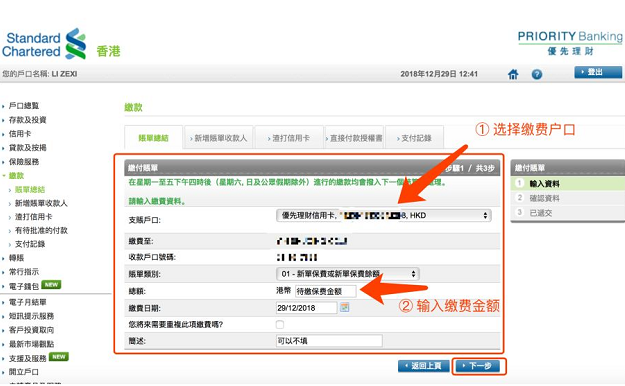
Task: Collapse the 繳款 sidebar section
Action: tap(16, 175)
